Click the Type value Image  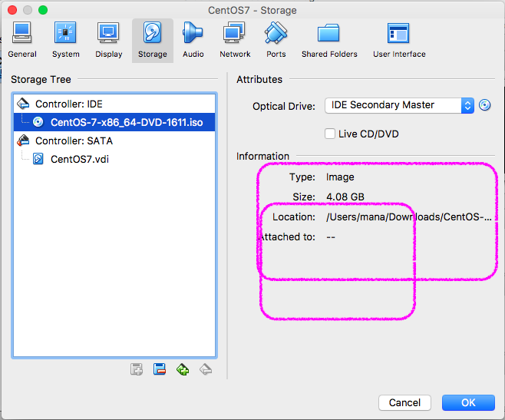click(340, 177)
